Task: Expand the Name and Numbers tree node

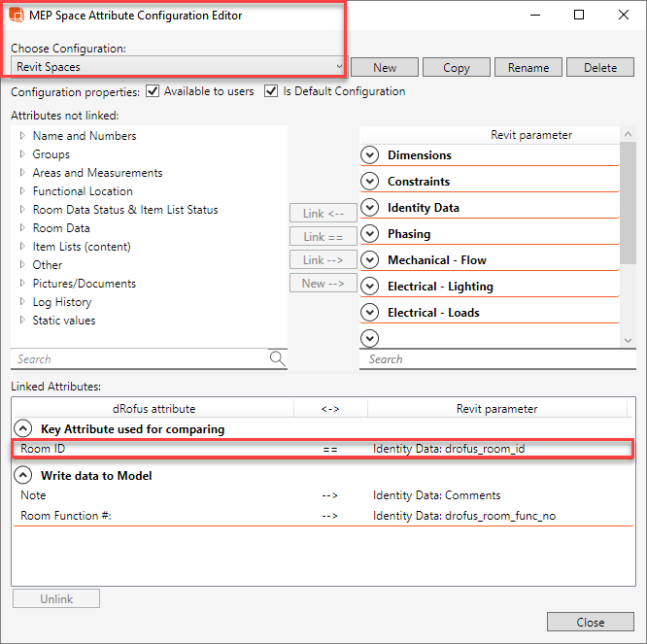Action: click(x=22, y=136)
